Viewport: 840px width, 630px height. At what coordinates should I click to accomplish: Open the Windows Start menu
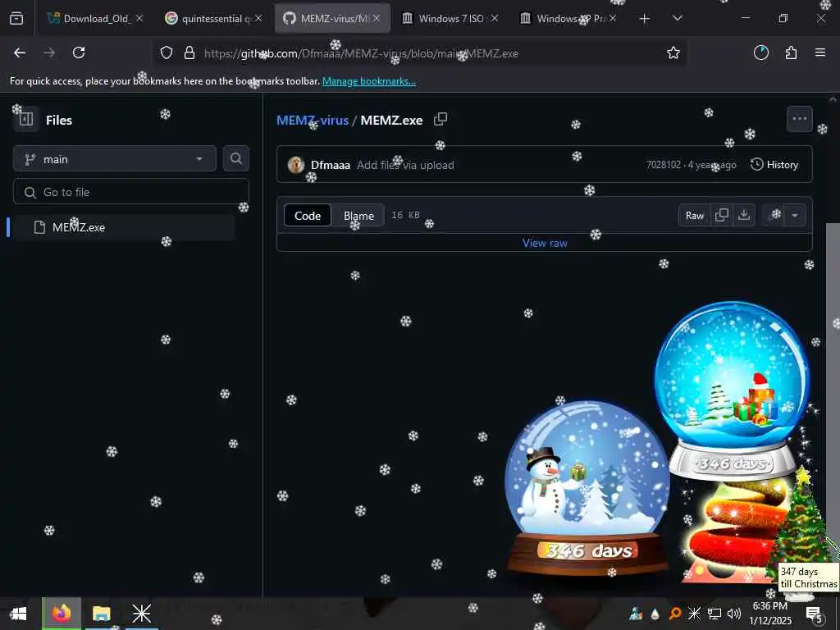(x=18, y=614)
